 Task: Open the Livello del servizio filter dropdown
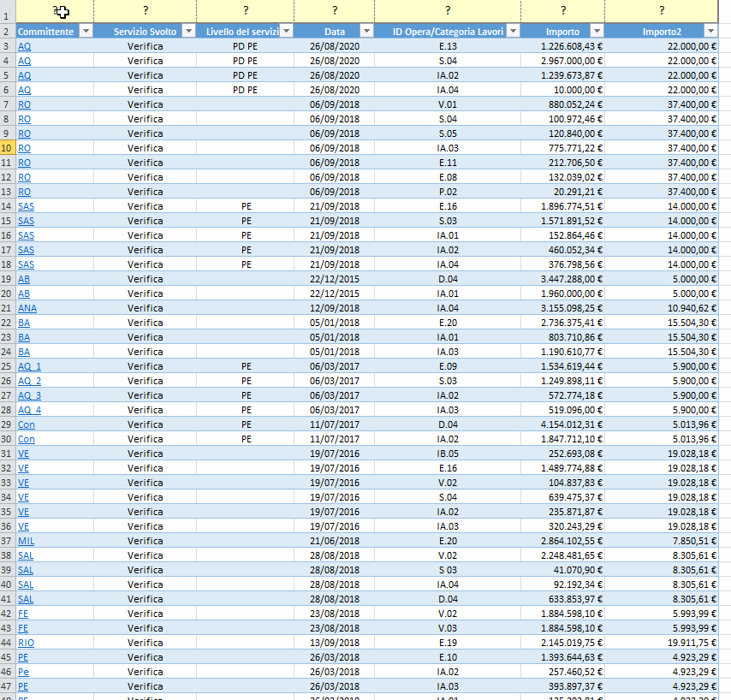pyautogui.click(x=287, y=31)
